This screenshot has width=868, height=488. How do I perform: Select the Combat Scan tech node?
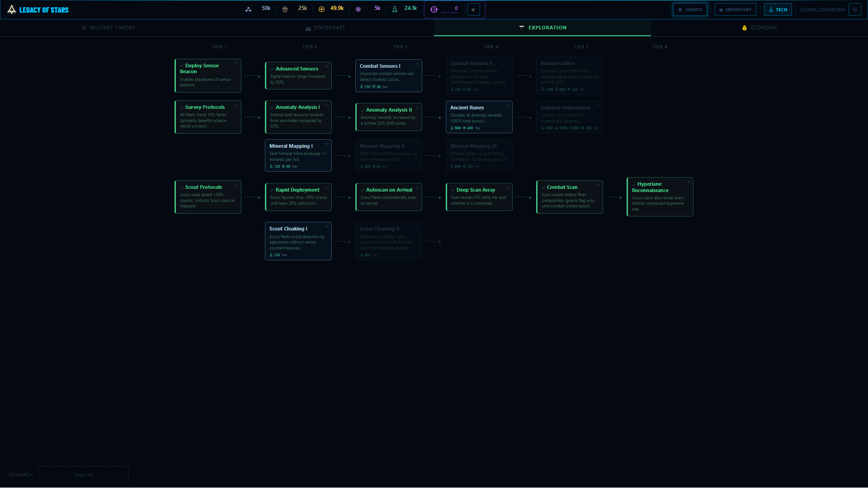tap(570, 197)
